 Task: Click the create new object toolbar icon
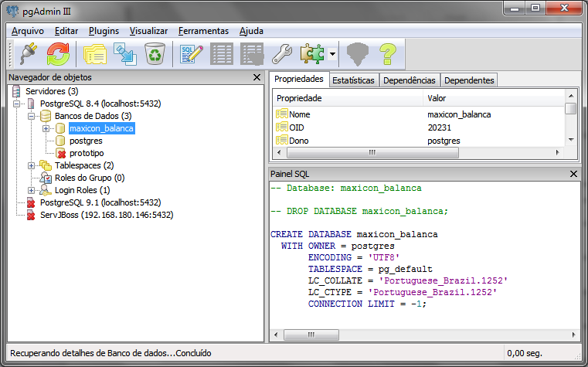pos(125,54)
